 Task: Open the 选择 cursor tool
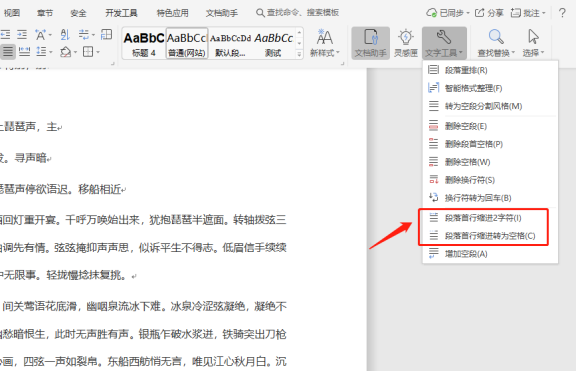[x=533, y=43]
